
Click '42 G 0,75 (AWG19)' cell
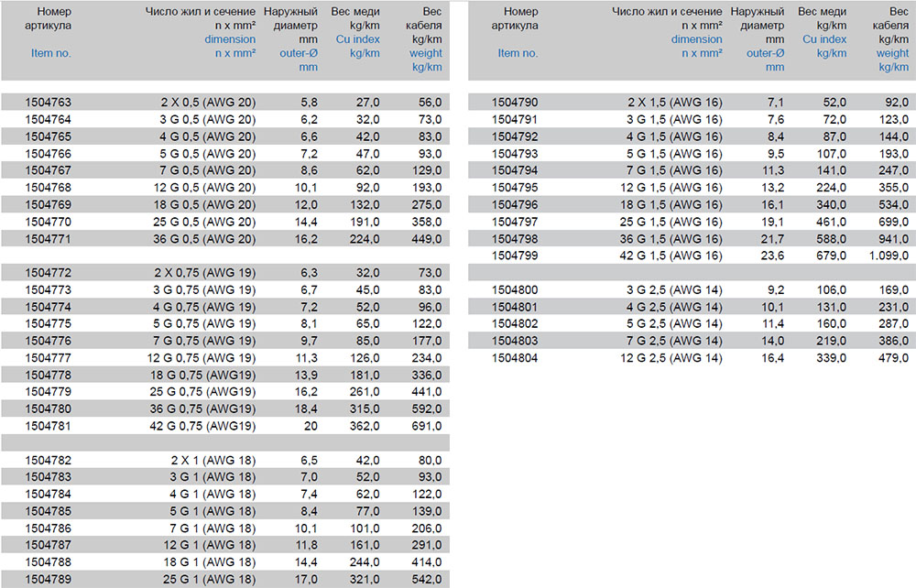click(202, 426)
